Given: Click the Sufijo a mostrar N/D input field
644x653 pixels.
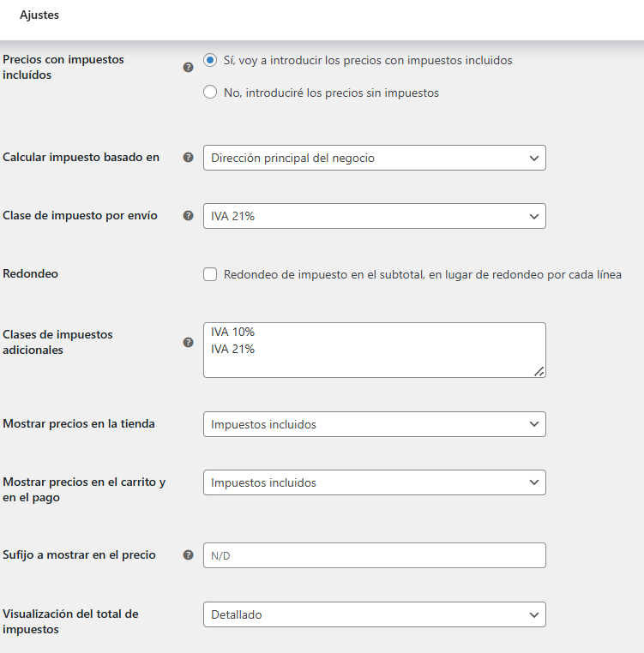Looking at the screenshot, I should click(x=375, y=555).
